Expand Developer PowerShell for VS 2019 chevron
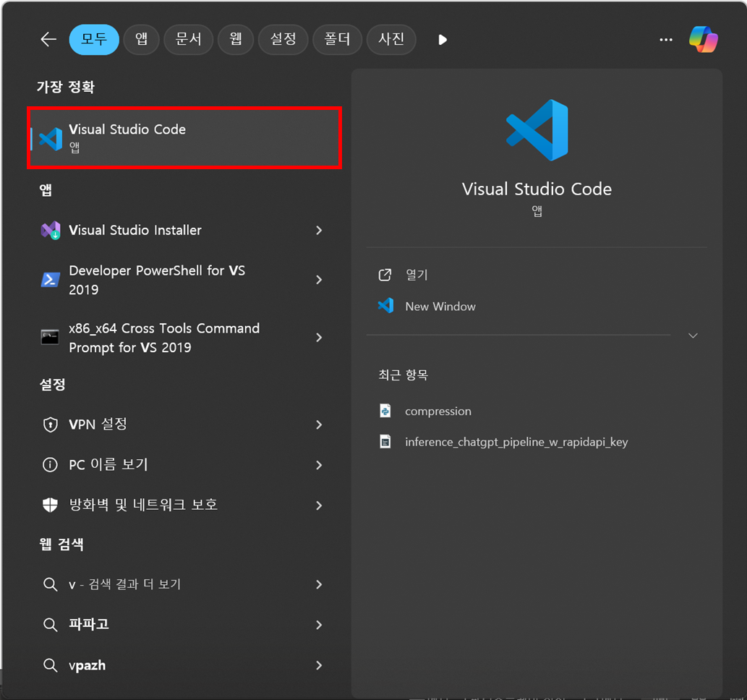 pos(319,280)
